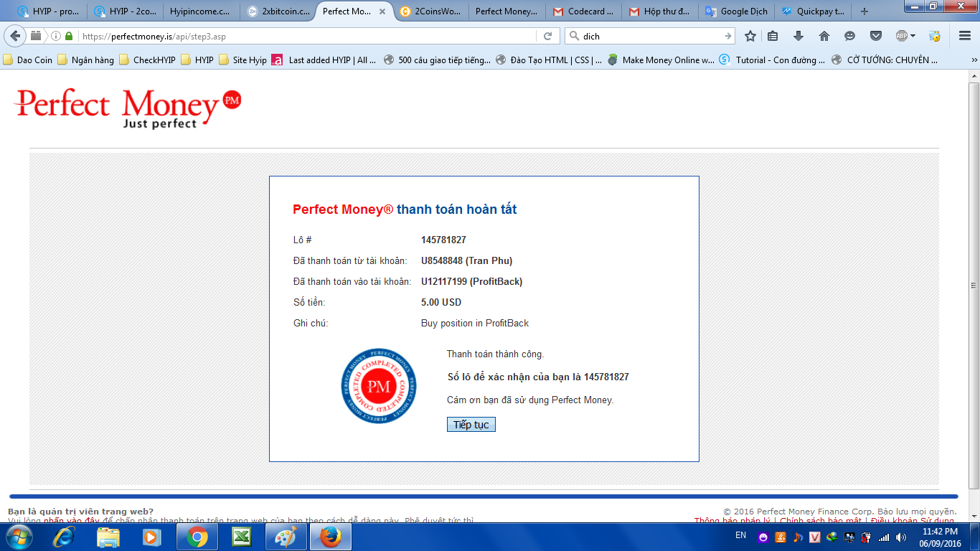980x551 pixels.
Task: Click the payer account U8548848 (Tran Phu)
Action: [x=466, y=260]
